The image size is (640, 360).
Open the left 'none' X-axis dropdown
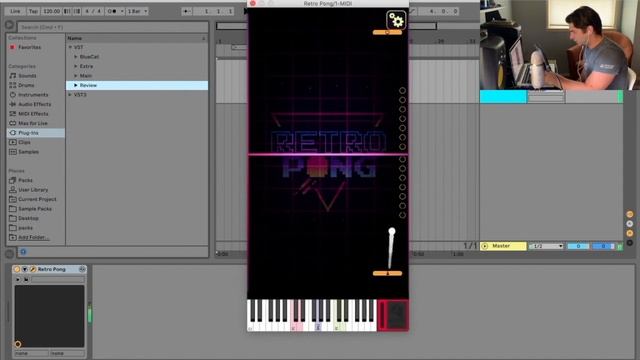tap(31, 353)
